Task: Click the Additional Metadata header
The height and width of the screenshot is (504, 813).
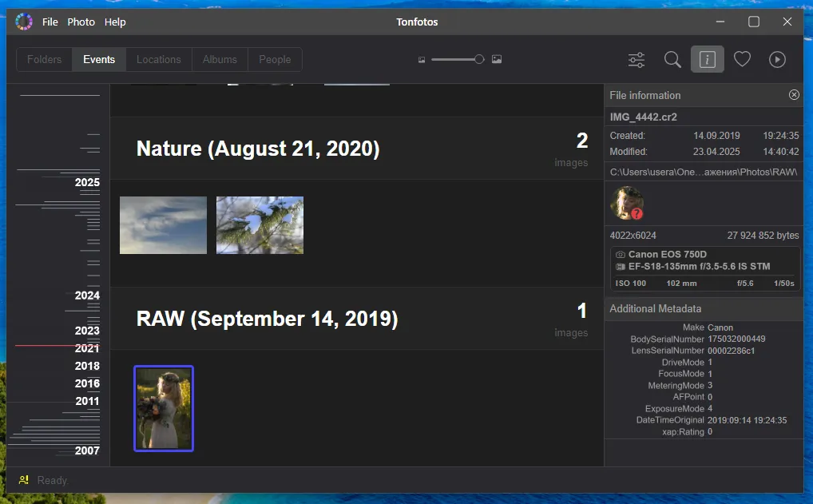Action: (656, 308)
